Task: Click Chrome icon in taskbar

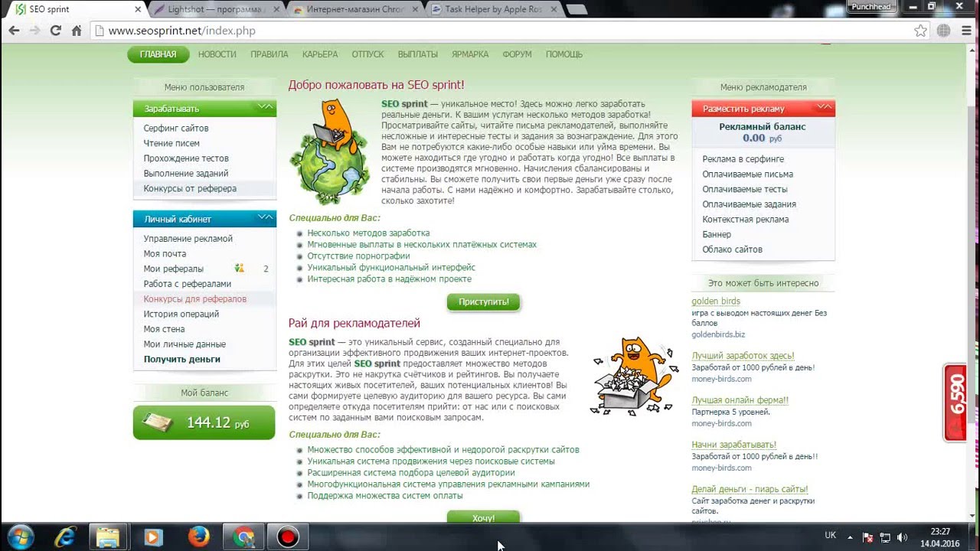Action: pos(243,537)
